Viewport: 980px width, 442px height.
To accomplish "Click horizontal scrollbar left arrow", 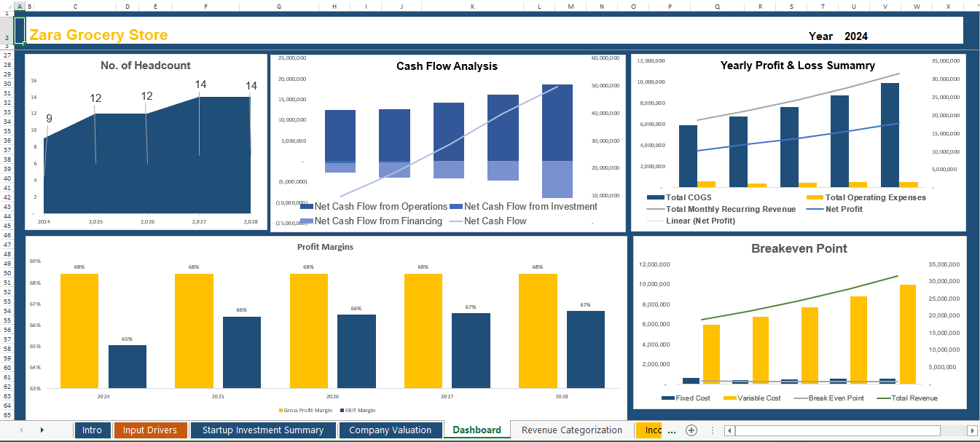I will point(729,430).
